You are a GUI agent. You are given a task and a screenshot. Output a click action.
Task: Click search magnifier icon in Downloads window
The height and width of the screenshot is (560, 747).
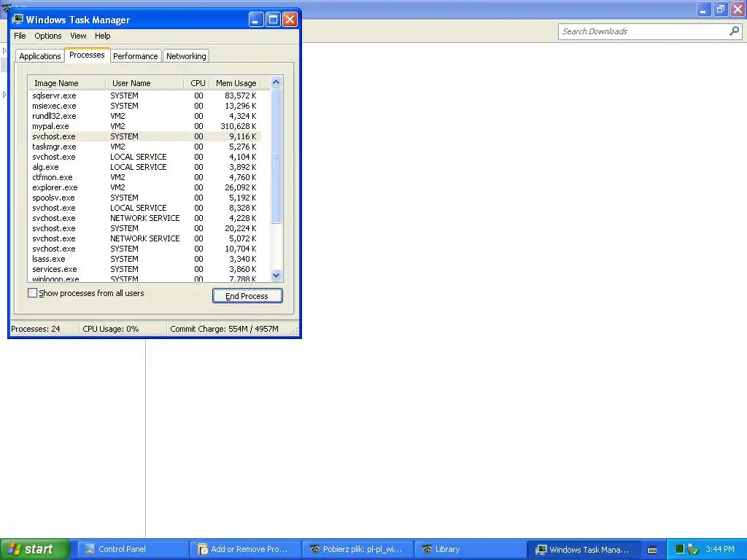734,31
